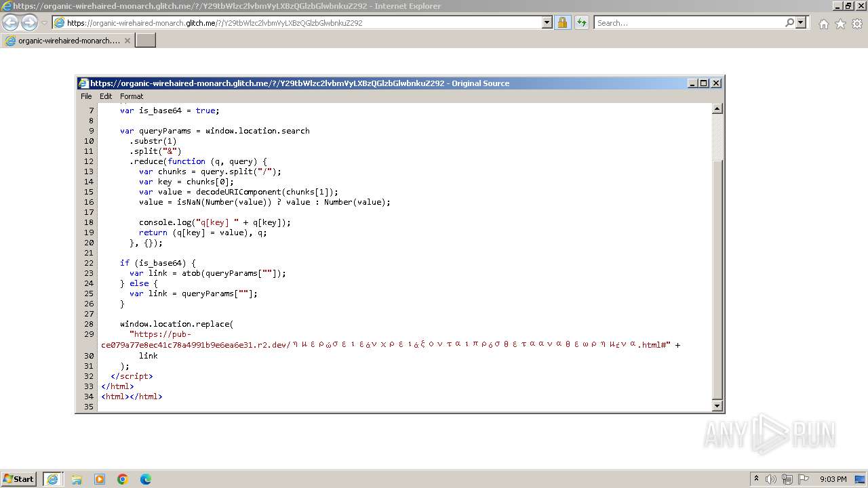Open the recent pages dropdown arrow
868x488 pixels.
[44, 23]
